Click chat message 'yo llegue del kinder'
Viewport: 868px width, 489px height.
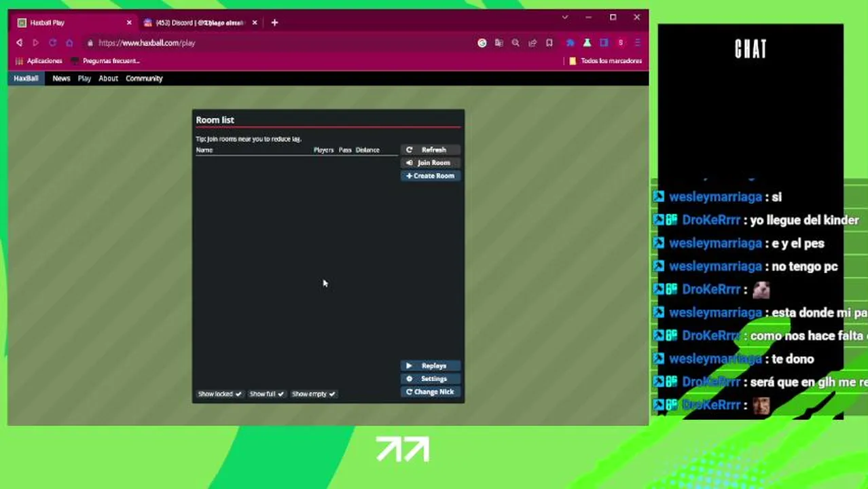pyautogui.click(x=804, y=220)
